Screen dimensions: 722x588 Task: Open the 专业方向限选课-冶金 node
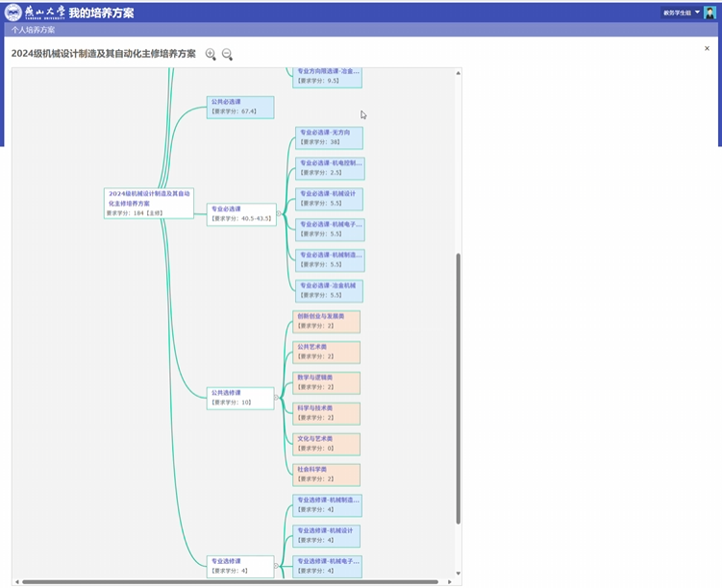pyautogui.click(x=328, y=78)
